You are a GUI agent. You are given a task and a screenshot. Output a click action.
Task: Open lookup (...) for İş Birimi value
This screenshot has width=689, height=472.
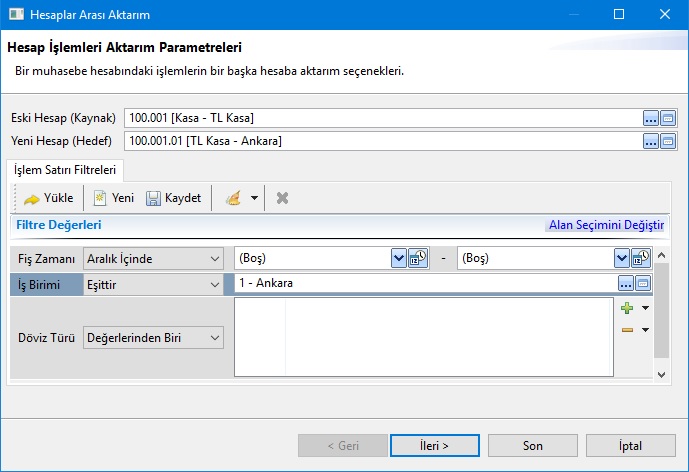pos(627,284)
